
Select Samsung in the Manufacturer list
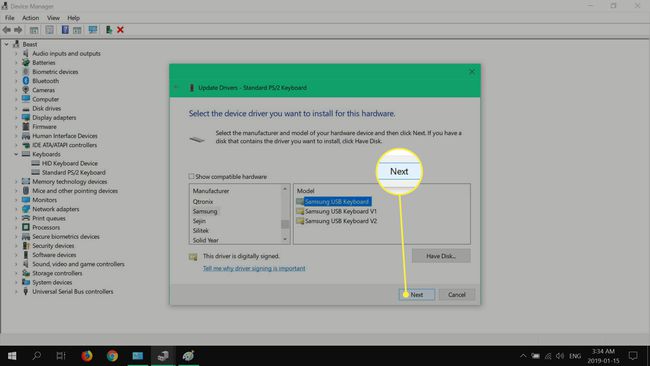point(205,211)
